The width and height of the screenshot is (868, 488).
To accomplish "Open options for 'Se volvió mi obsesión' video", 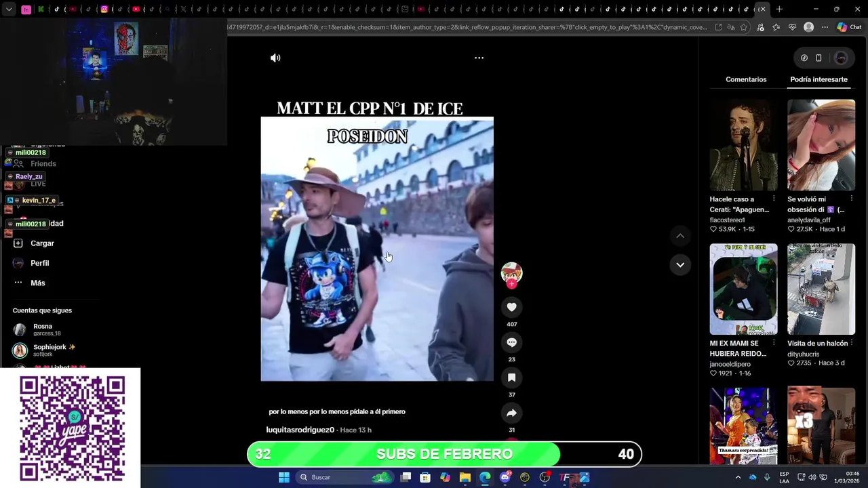I will pyautogui.click(x=852, y=199).
